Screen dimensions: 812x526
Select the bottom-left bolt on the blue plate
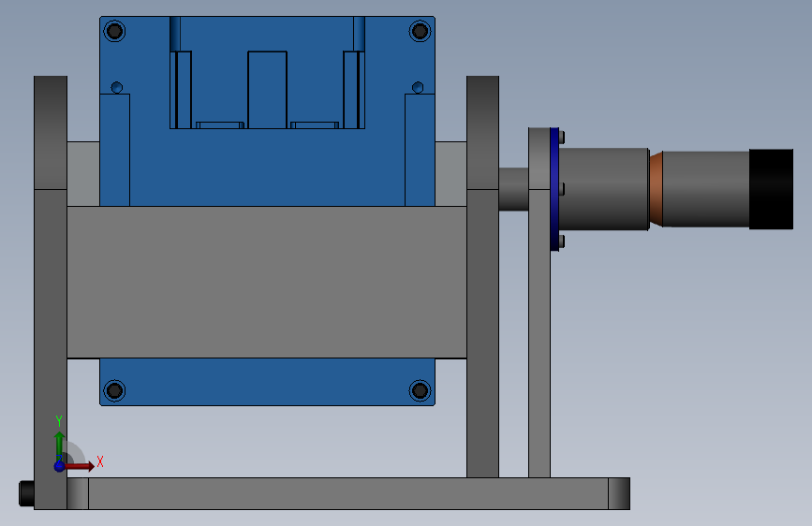pyautogui.click(x=114, y=390)
